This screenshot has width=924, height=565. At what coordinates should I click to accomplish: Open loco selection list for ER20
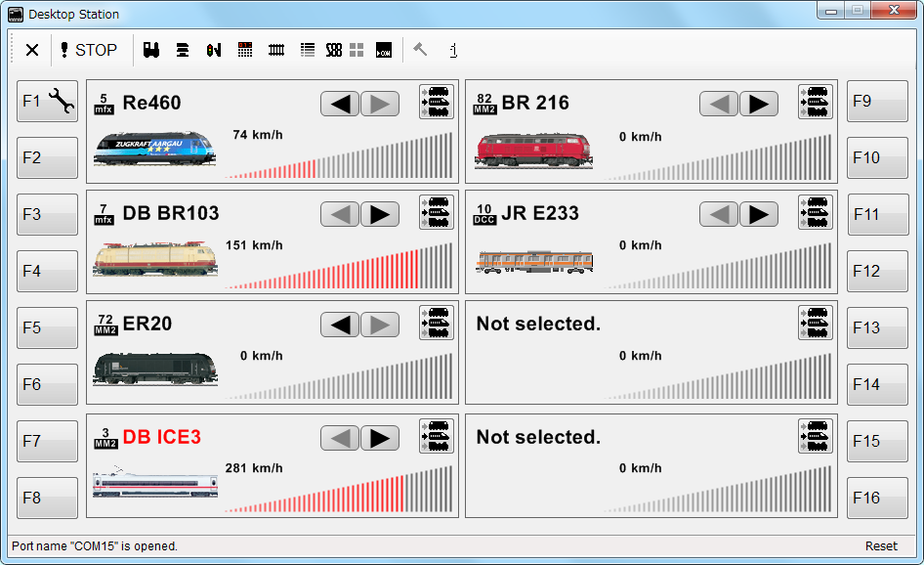(x=437, y=323)
